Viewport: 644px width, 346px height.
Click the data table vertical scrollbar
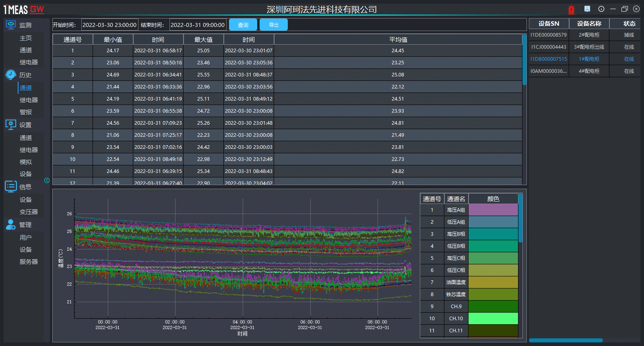coord(524,60)
